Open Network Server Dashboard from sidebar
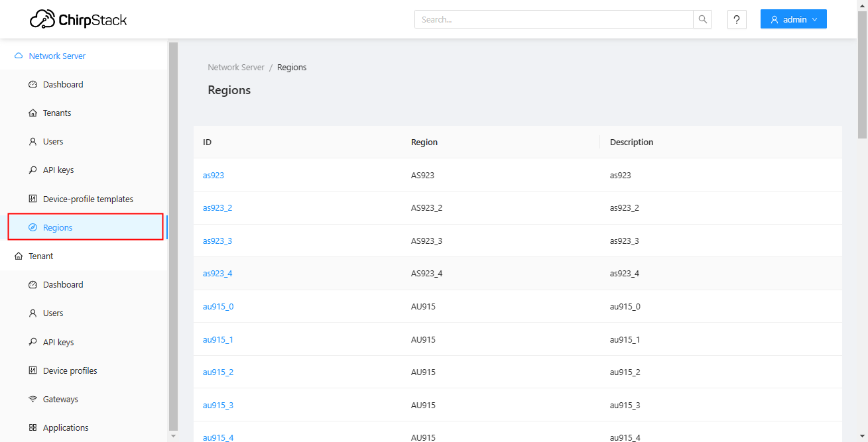The width and height of the screenshot is (868, 442). pos(63,85)
